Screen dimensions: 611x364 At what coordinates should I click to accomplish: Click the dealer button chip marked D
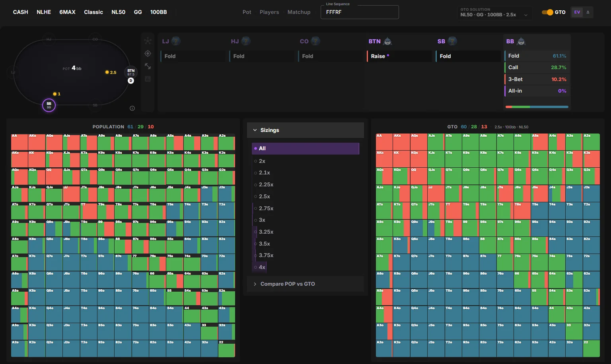[x=131, y=81]
